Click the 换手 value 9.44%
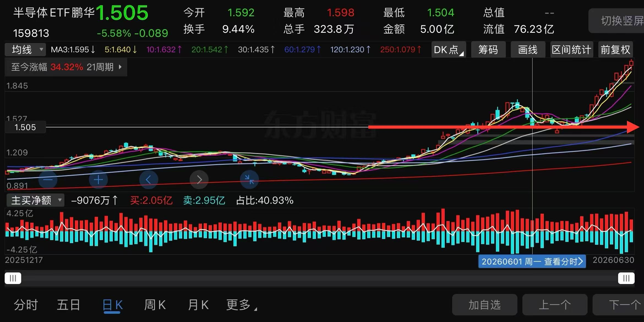 [x=238, y=29]
